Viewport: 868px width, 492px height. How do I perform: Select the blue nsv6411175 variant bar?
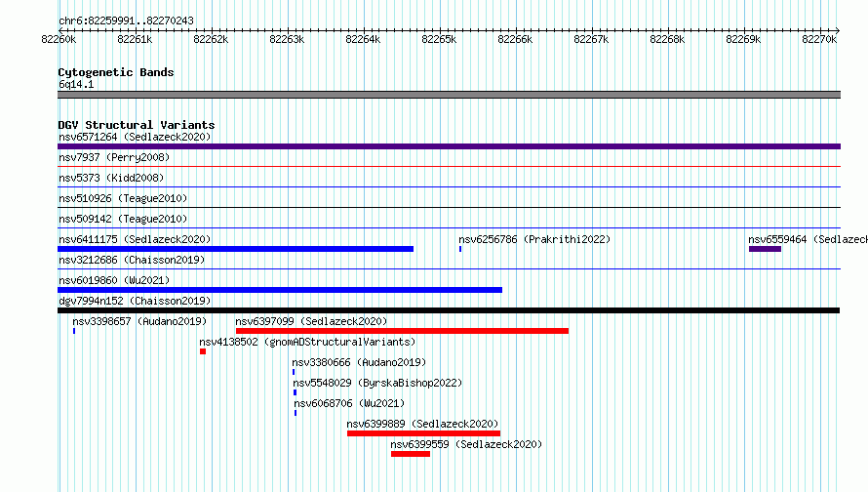235,249
